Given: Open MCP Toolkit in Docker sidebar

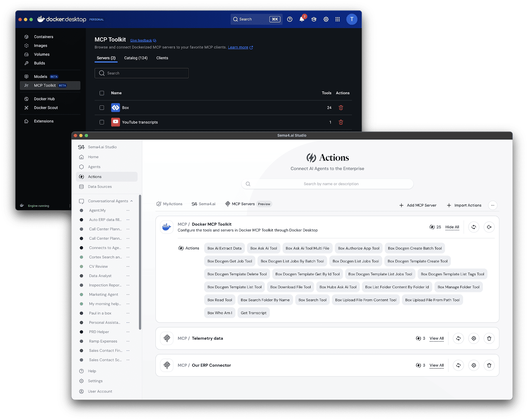Looking at the screenshot, I should pyautogui.click(x=50, y=85).
